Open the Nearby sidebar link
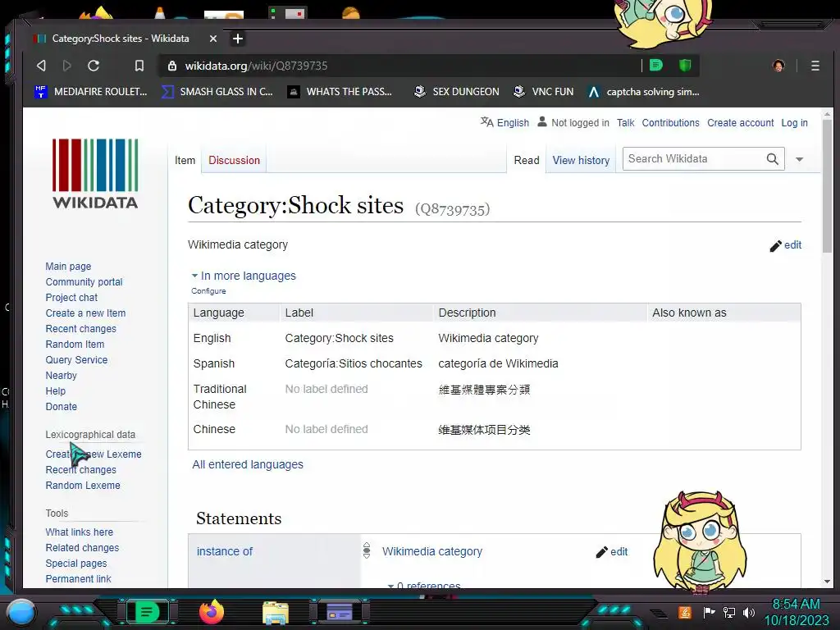Screen dimensions: 840x630 61,375
